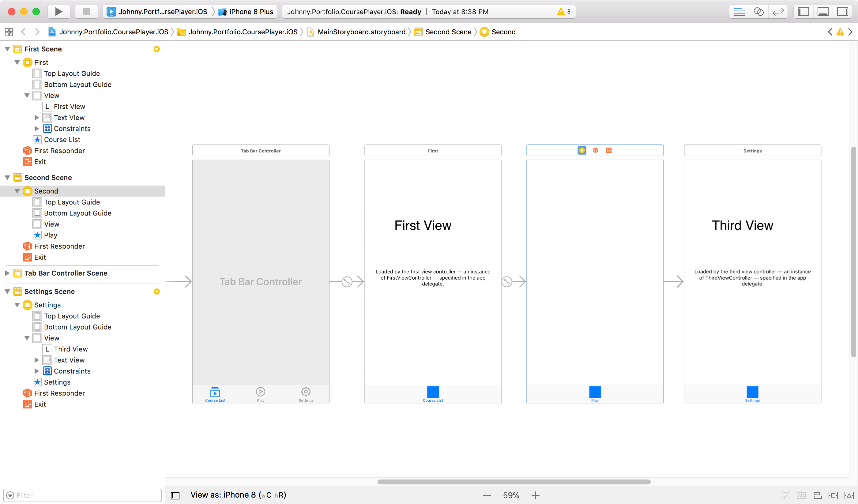Click the 59% zoom level
The width and height of the screenshot is (858, 504).
coord(511,495)
